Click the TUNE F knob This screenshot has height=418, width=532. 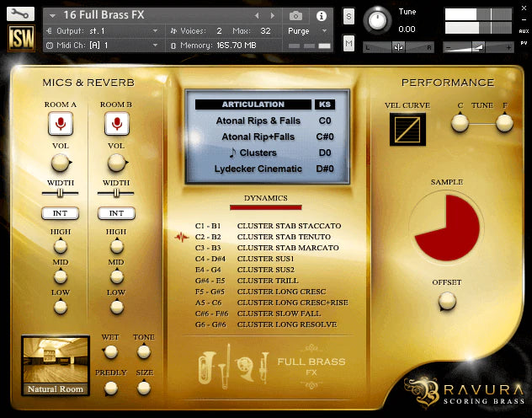504,123
